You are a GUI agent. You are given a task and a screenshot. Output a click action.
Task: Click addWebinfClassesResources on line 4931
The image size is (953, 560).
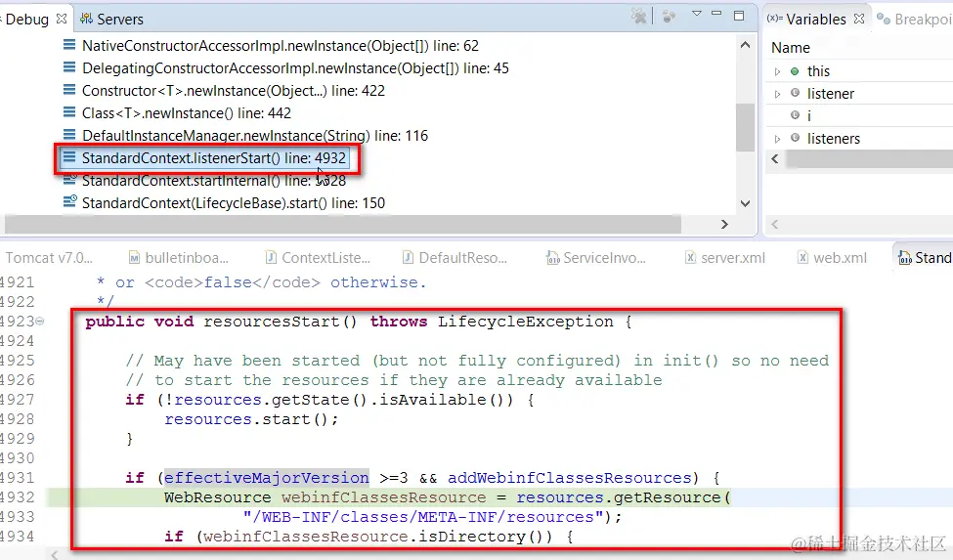click(570, 478)
